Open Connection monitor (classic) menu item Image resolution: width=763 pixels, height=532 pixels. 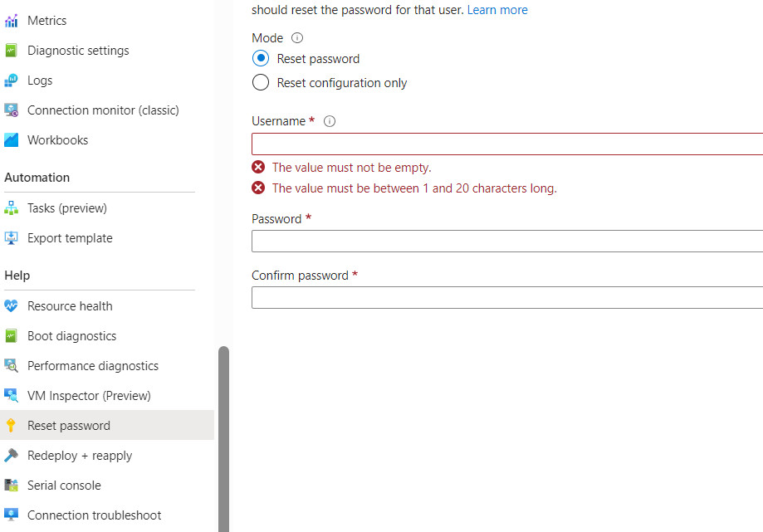(x=103, y=110)
